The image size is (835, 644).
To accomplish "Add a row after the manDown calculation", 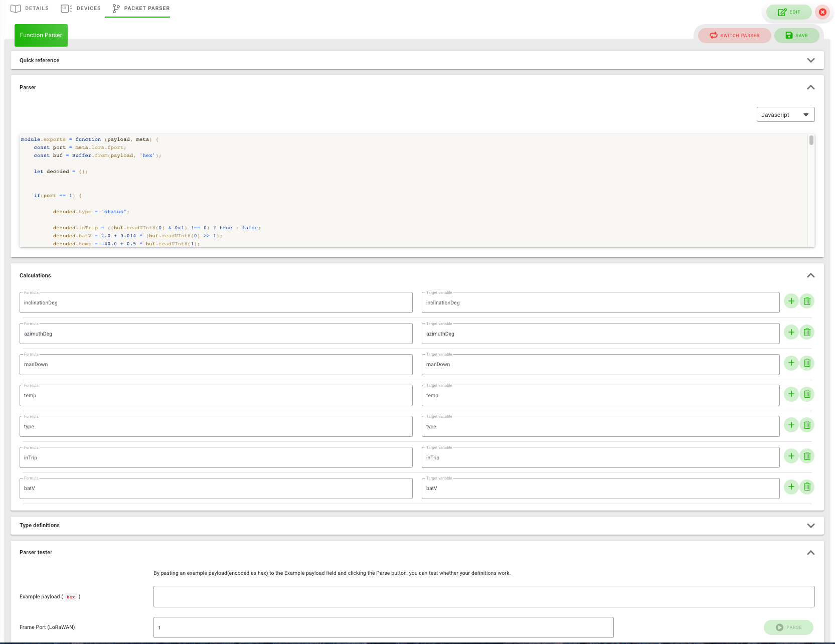I will pos(791,363).
